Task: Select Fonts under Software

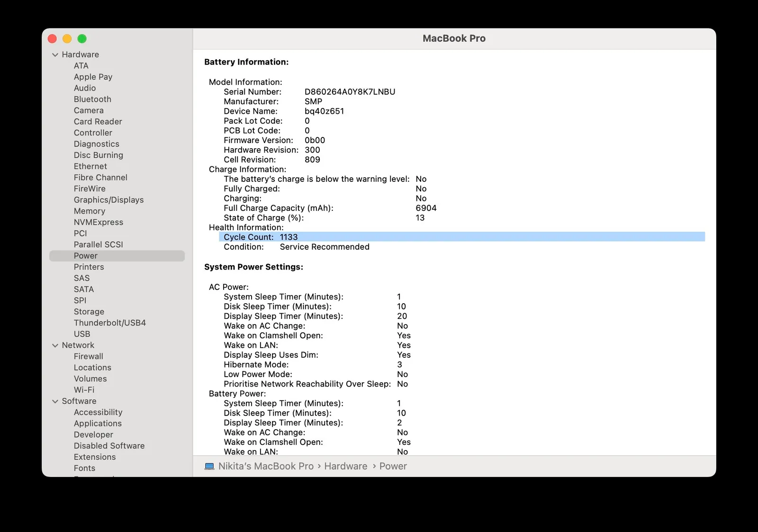Action: pos(84,469)
